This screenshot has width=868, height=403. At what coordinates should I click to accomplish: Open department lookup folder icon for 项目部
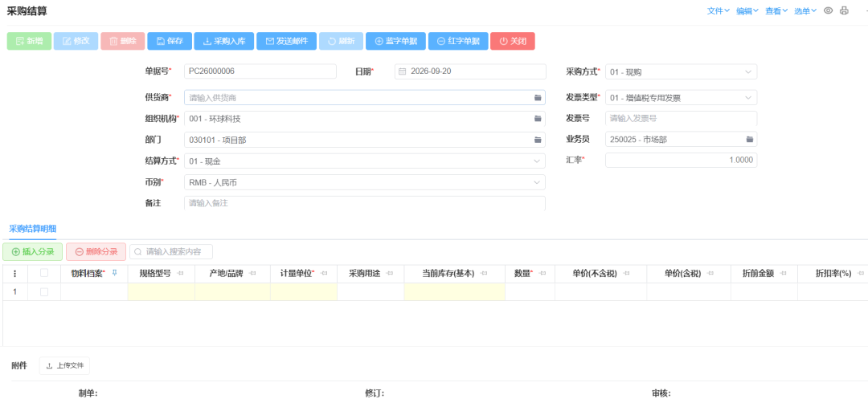point(537,140)
